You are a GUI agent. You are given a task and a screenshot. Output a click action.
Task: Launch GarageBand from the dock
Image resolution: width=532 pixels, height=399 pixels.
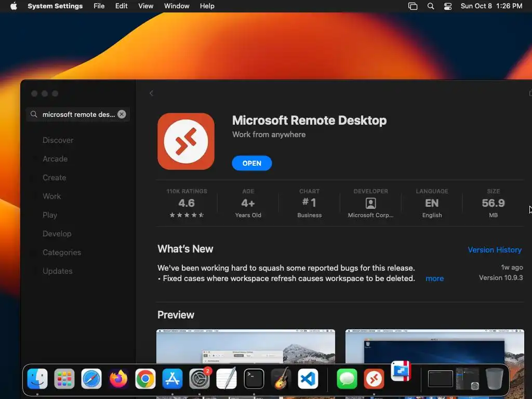281,379
